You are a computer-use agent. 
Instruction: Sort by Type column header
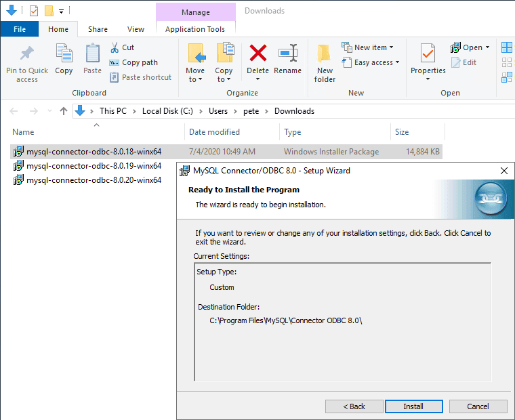(x=292, y=132)
